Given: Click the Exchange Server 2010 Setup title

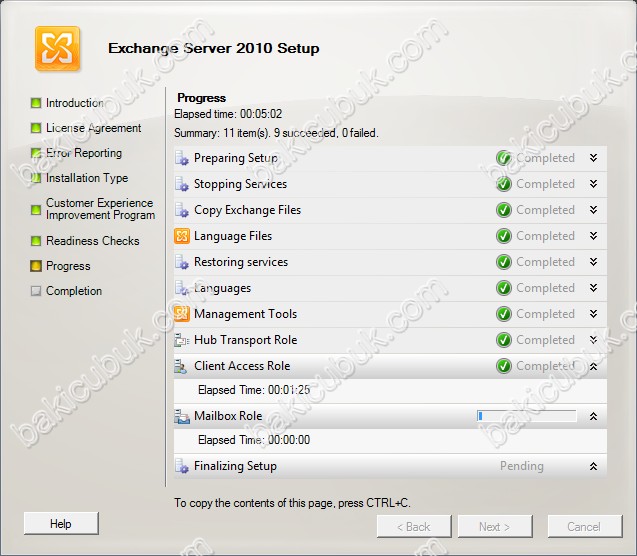Looking at the screenshot, I should (214, 48).
